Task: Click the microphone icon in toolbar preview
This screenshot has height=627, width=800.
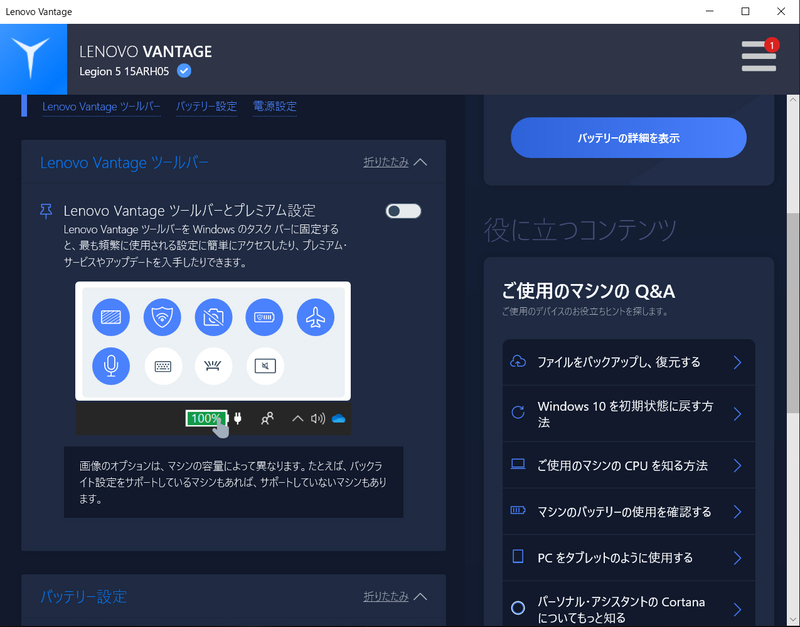Action: coord(111,366)
